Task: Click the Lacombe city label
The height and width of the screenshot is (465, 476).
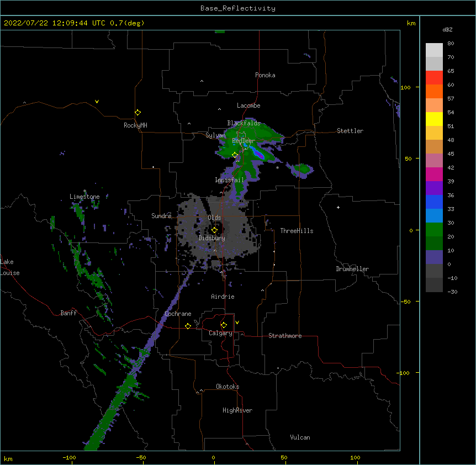Action: (x=248, y=105)
